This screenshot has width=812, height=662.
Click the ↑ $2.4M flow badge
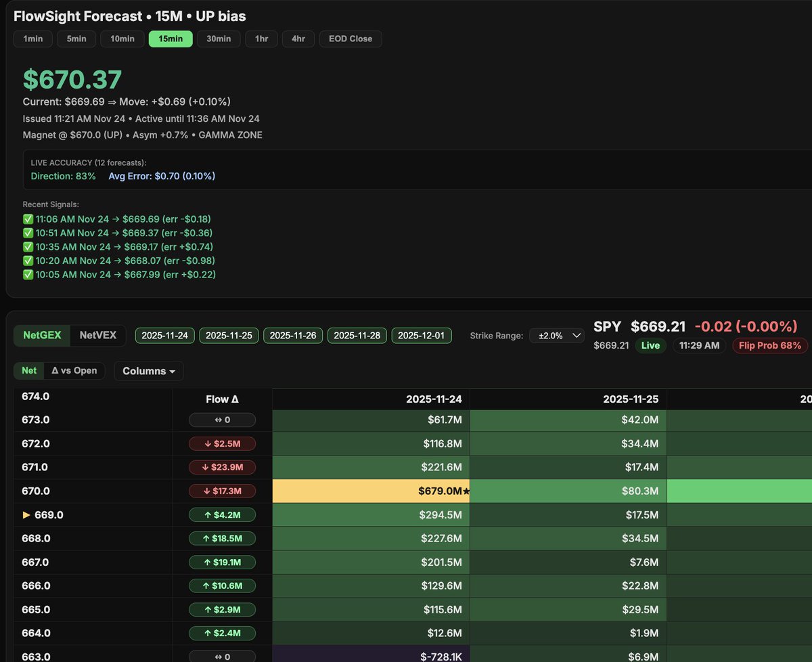click(223, 633)
